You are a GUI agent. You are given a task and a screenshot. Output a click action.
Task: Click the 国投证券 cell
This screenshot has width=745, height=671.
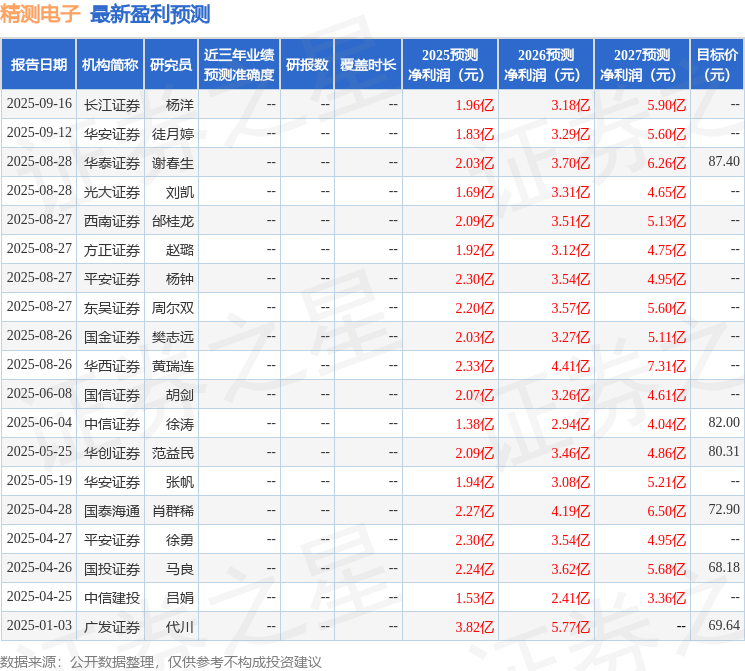pos(112,569)
